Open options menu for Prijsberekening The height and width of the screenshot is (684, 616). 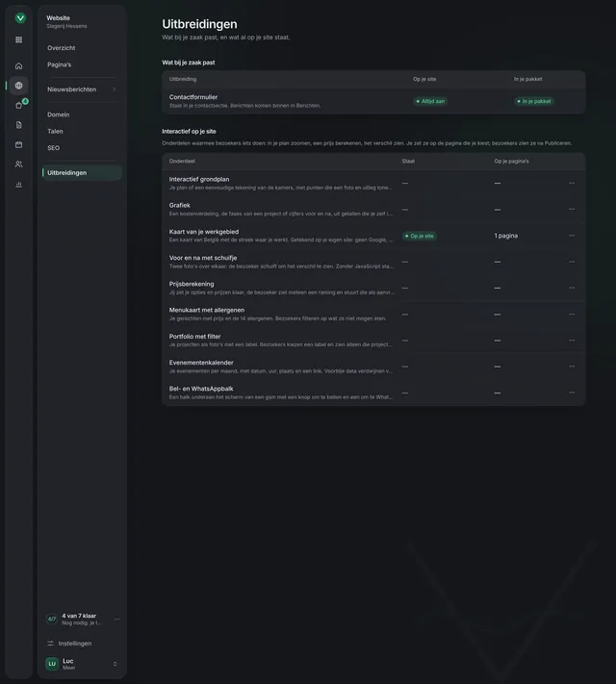click(x=572, y=288)
